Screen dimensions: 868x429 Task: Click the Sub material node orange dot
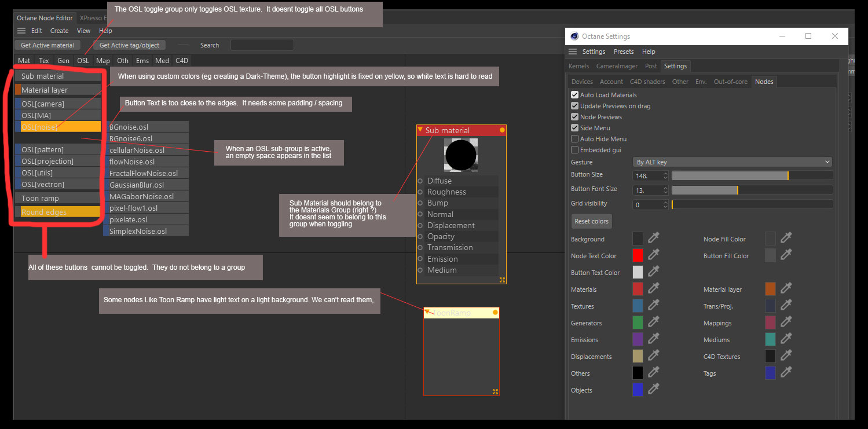coord(502,130)
